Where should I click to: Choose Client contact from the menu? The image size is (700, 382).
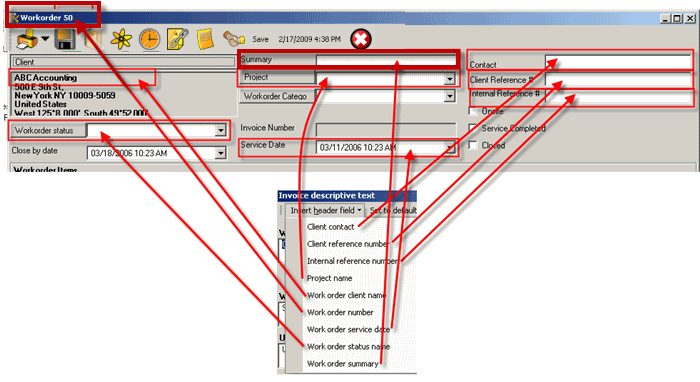coord(331,227)
